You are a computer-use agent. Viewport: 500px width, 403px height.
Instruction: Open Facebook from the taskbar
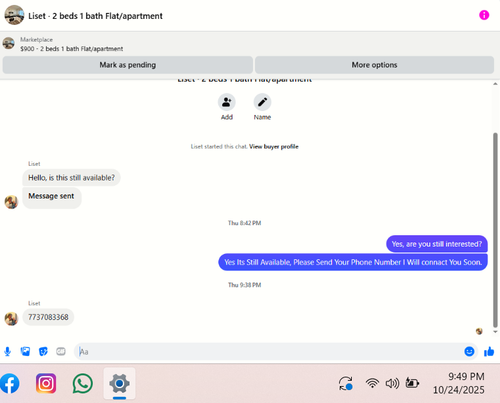(x=9, y=383)
